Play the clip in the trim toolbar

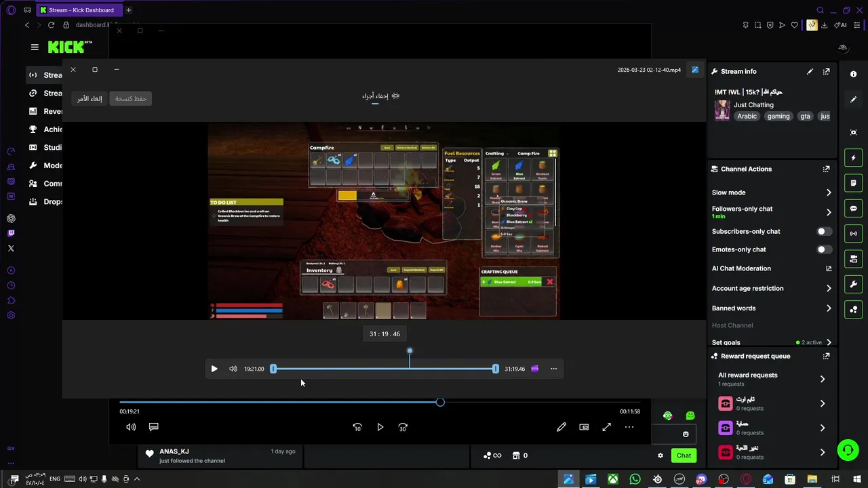coord(214,369)
